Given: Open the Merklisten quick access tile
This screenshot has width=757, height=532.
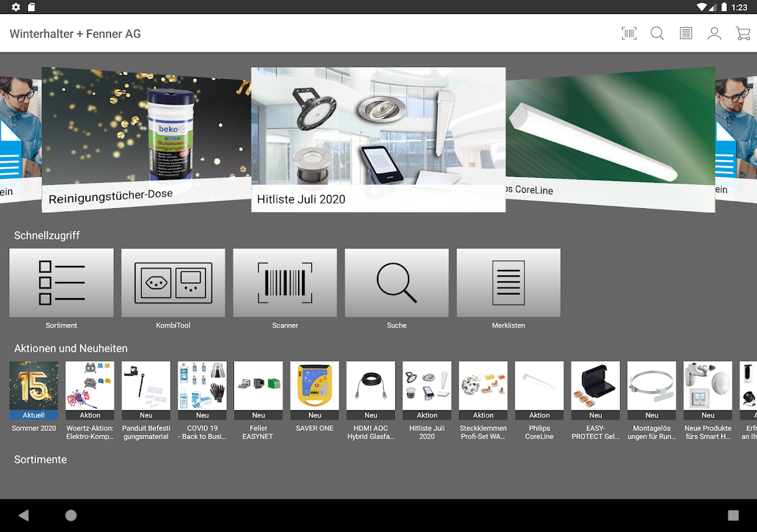Looking at the screenshot, I should pos(508,283).
